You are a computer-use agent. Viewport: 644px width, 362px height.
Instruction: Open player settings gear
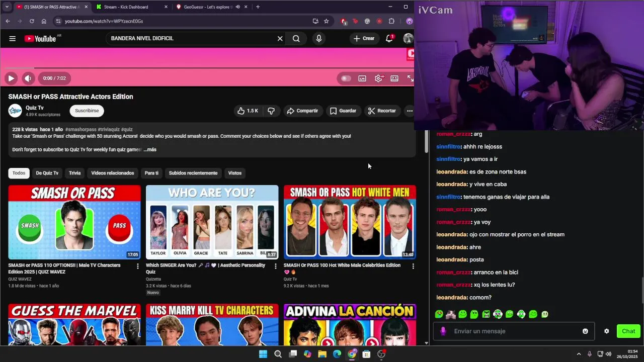click(x=378, y=78)
